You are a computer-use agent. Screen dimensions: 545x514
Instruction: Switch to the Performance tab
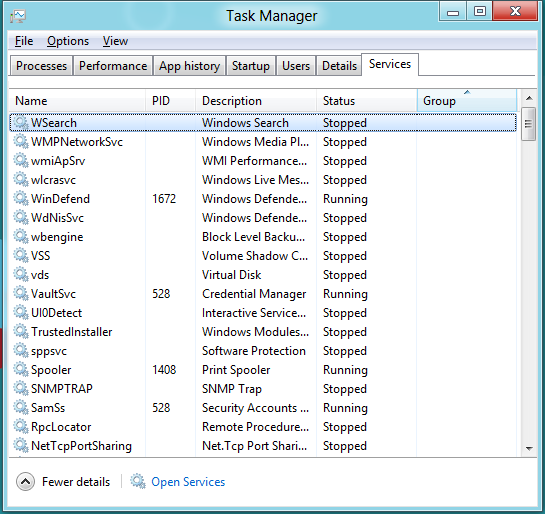click(113, 66)
